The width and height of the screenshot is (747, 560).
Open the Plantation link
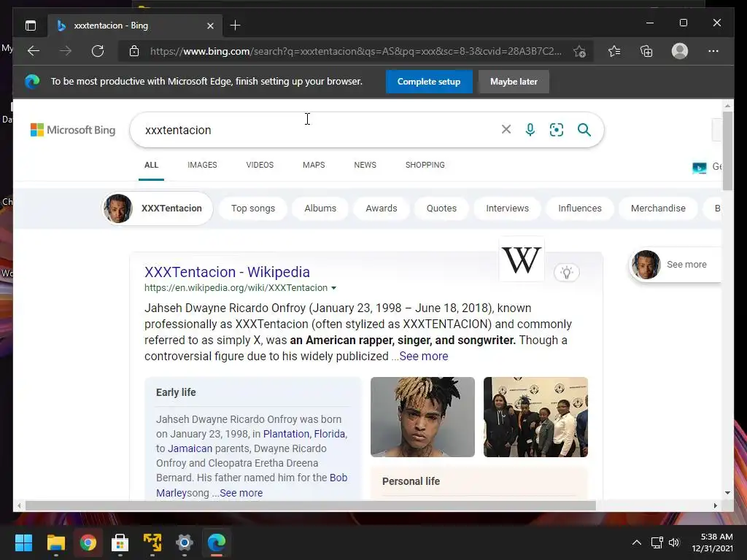[286, 434]
